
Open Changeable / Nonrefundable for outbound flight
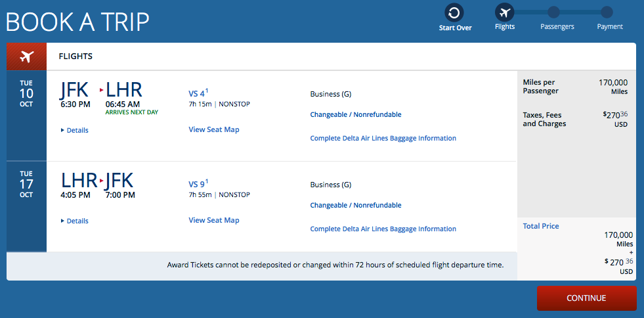pos(355,114)
